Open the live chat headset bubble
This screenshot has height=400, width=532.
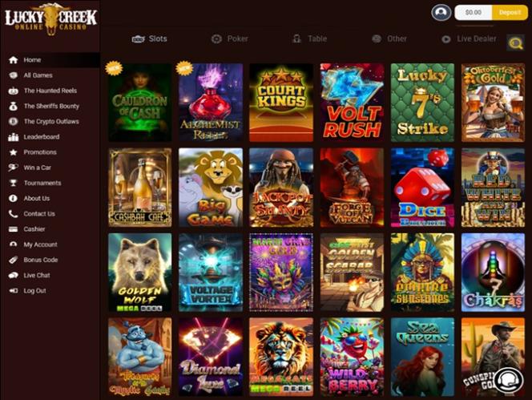508,381
